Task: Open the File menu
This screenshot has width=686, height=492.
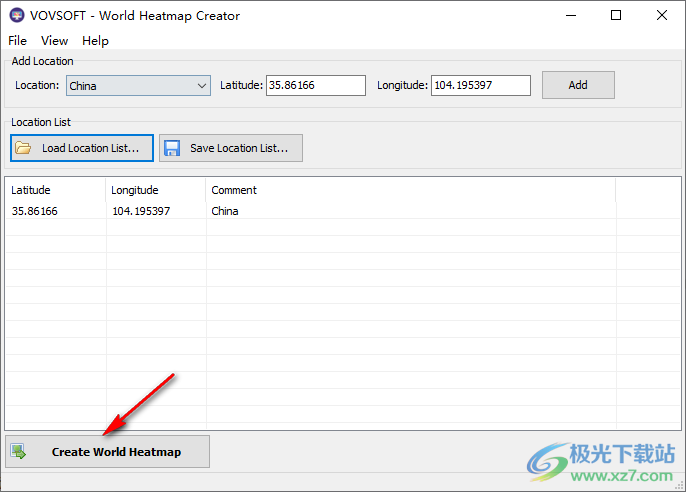Action: click(x=18, y=41)
